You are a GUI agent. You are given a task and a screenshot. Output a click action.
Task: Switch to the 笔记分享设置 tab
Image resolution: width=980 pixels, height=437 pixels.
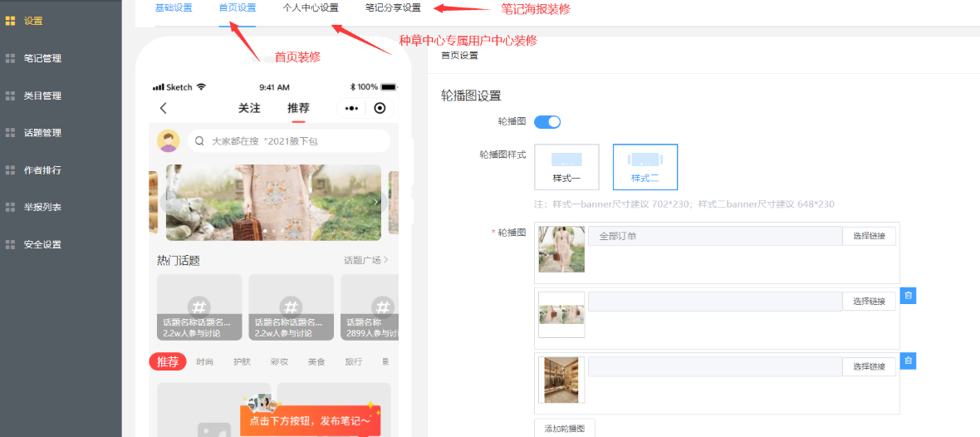393,8
